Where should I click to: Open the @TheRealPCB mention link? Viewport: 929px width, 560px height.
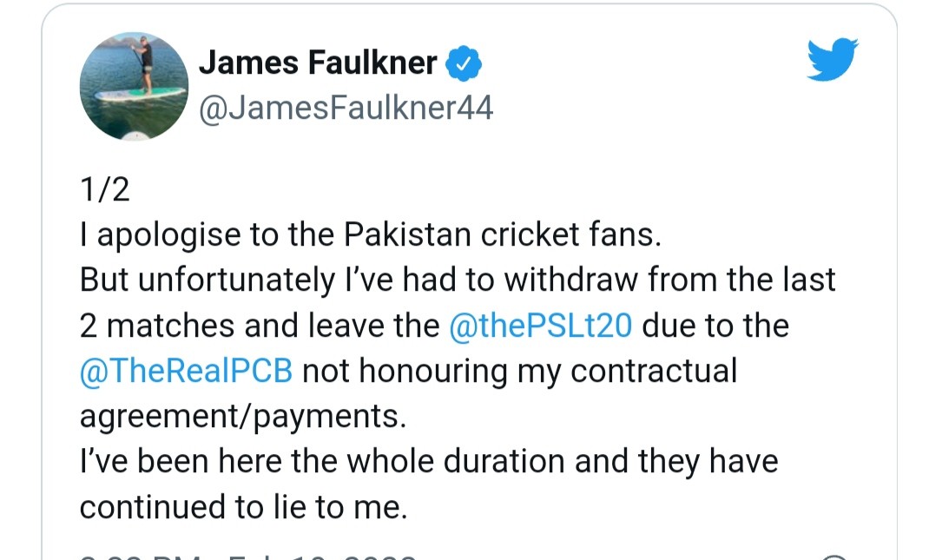point(186,371)
